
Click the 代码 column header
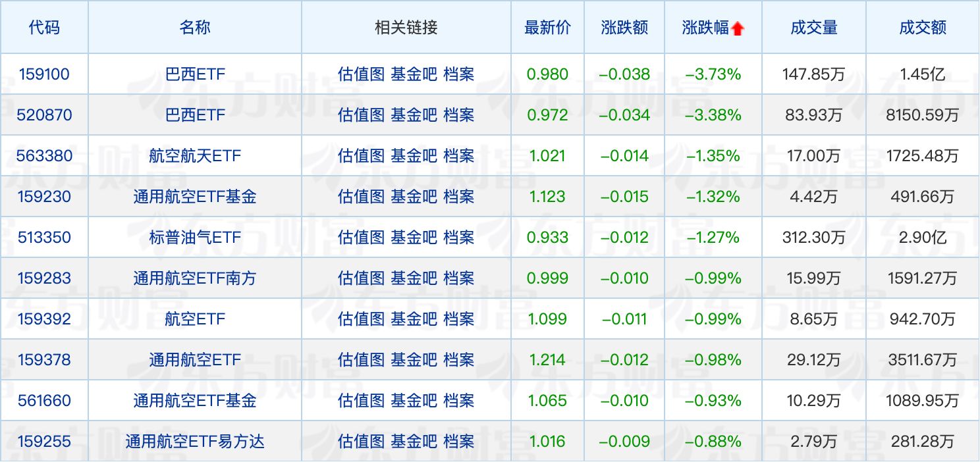44,28
